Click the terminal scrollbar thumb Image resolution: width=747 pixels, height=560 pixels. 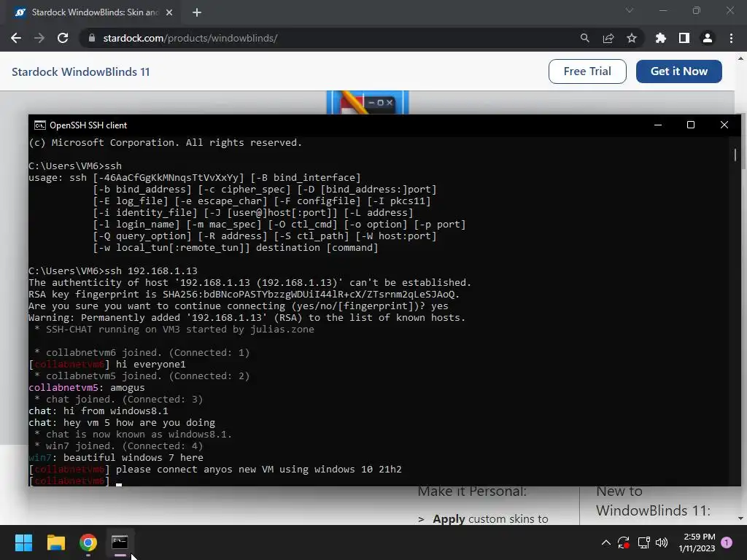pyautogui.click(x=735, y=155)
